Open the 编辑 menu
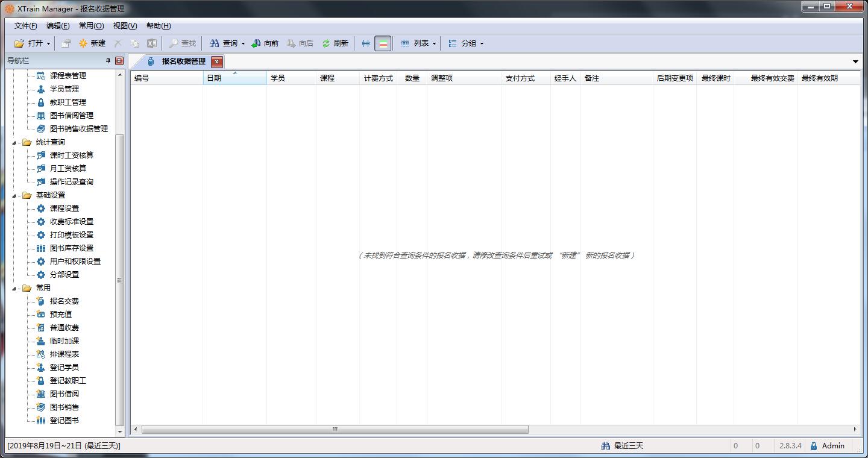Image resolution: width=868 pixels, height=458 pixels. [58, 26]
